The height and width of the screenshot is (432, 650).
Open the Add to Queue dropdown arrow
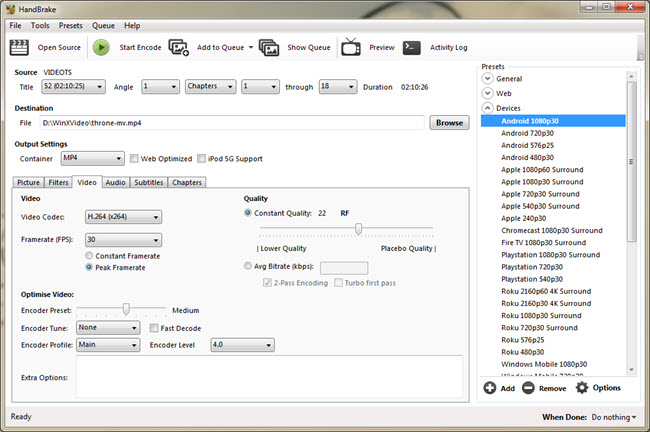tap(251, 47)
